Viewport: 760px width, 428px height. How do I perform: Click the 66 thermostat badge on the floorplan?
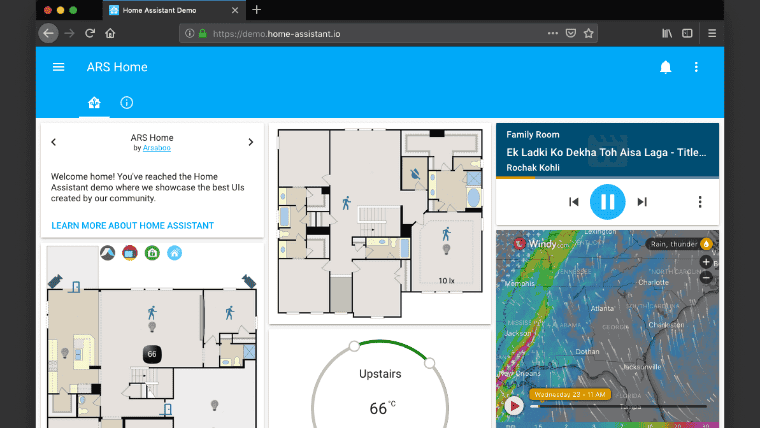click(152, 354)
